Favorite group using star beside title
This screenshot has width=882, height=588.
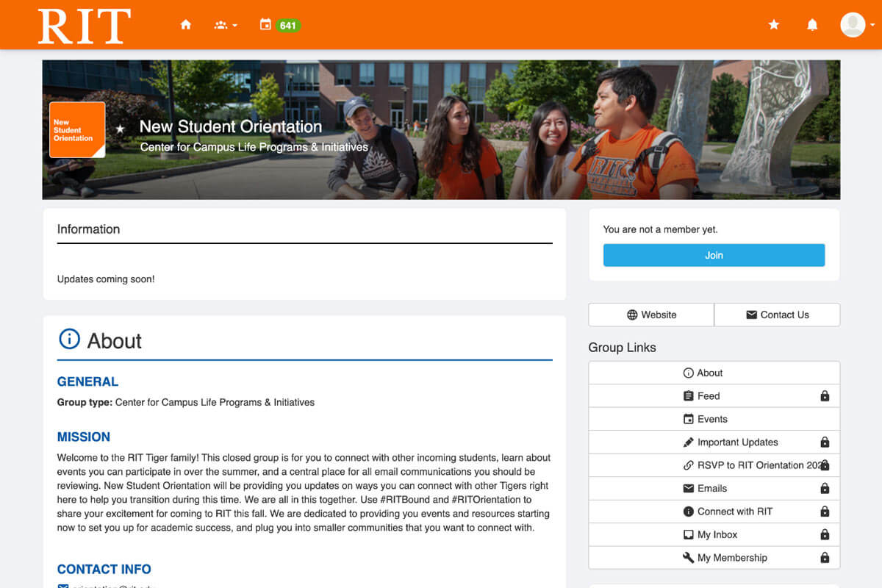(x=121, y=129)
